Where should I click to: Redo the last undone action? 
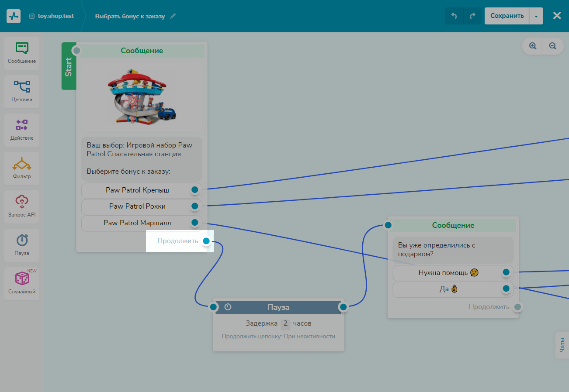(x=472, y=16)
